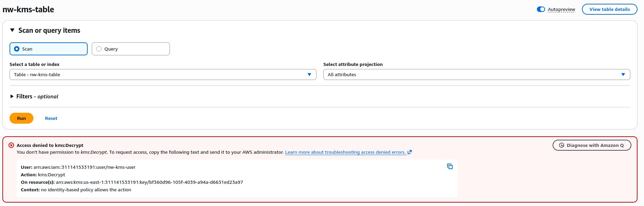Open the troubleshooting access denied errors link
644x206 pixels.
(x=345, y=152)
